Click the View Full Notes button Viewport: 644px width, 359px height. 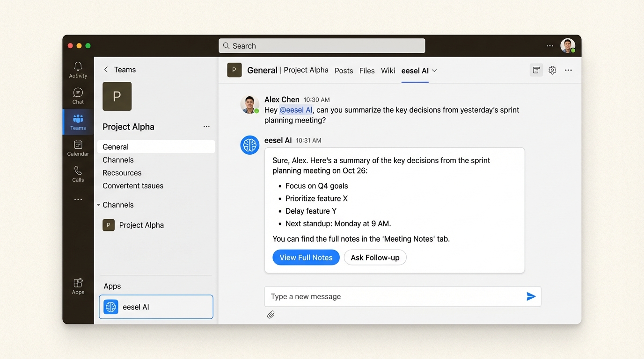306,257
